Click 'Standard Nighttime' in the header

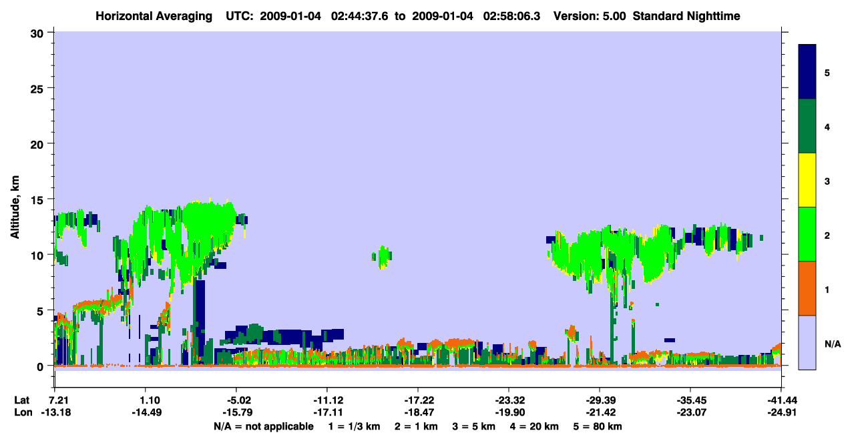[686, 15]
